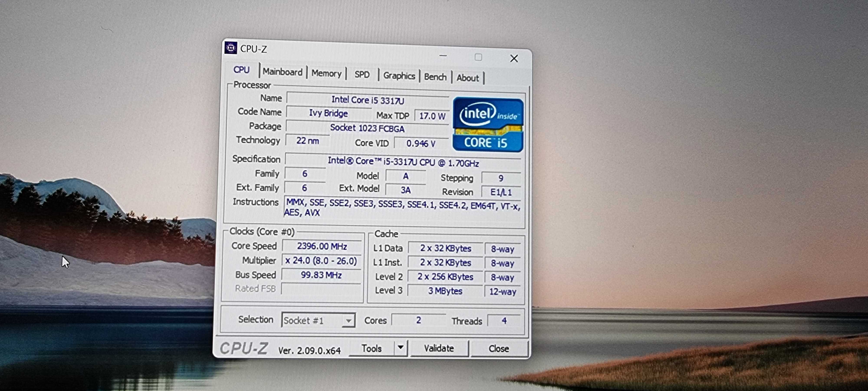Click the Max TDP value 17.0 W
868x391 pixels.
point(432,116)
